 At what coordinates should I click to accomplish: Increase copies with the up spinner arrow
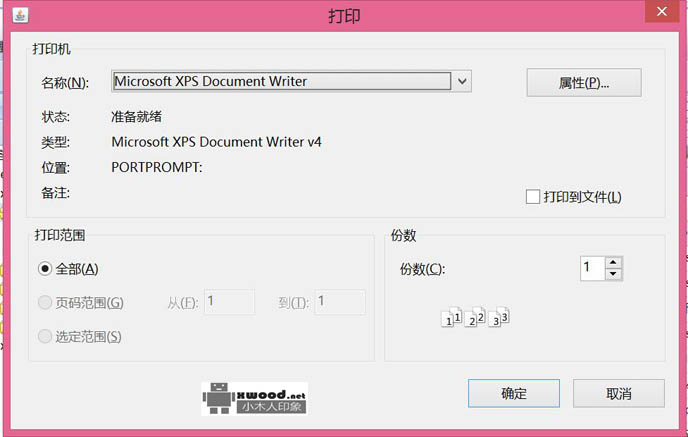[613, 262]
